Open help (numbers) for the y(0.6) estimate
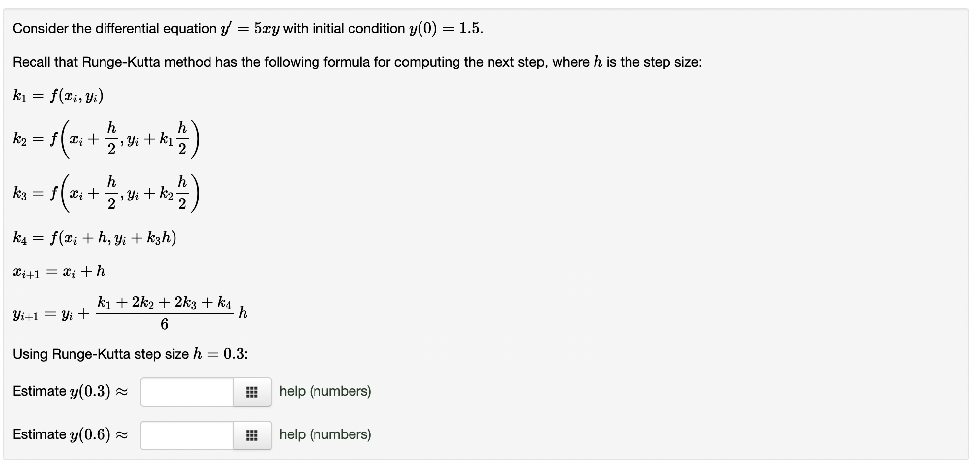The width and height of the screenshot is (980, 466). point(325,435)
